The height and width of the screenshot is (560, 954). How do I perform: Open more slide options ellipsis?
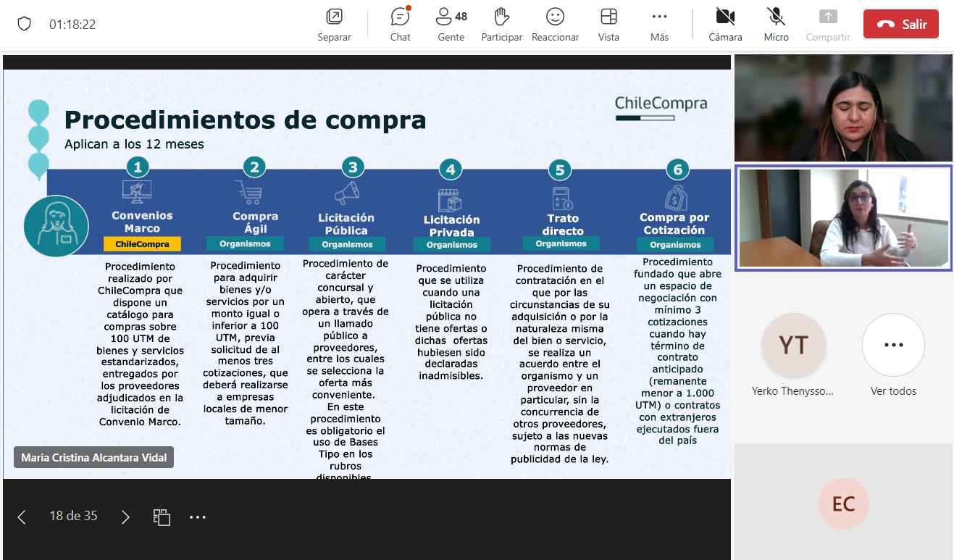tap(198, 517)
